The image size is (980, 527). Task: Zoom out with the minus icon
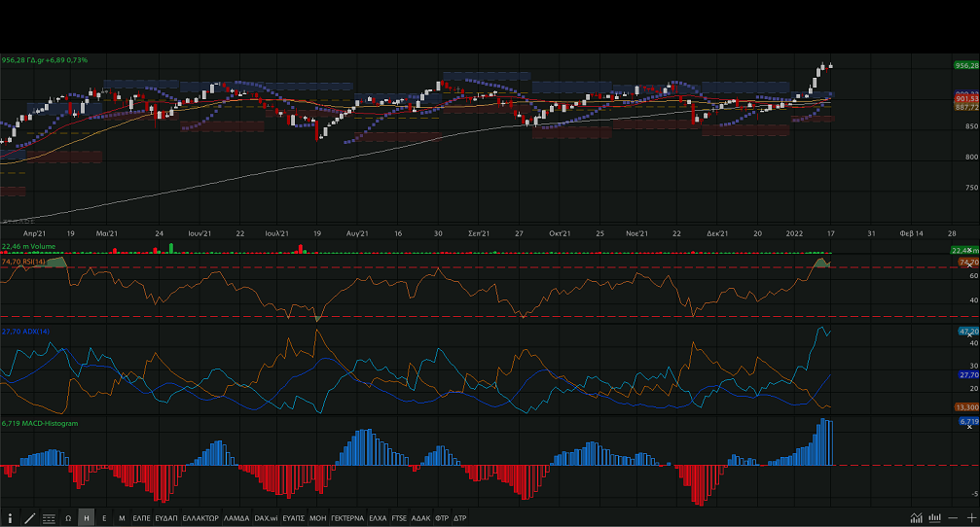pyautogui.click(x=953, y=518)
